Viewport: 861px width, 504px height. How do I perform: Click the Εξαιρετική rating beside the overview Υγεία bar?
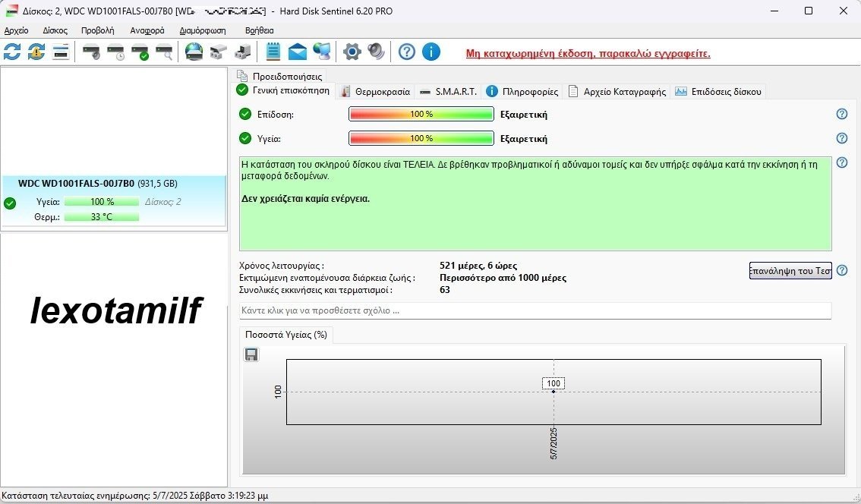pyautogui.click(x=524, y=139)
